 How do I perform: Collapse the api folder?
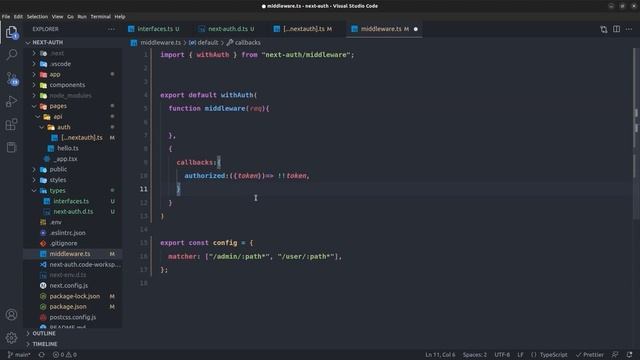coord(58,116)
